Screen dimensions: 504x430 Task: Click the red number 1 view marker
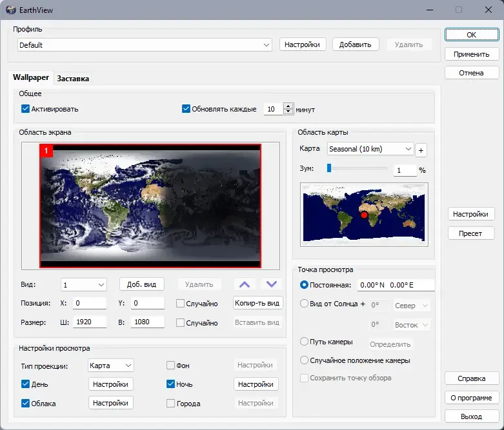coord(46,151)
